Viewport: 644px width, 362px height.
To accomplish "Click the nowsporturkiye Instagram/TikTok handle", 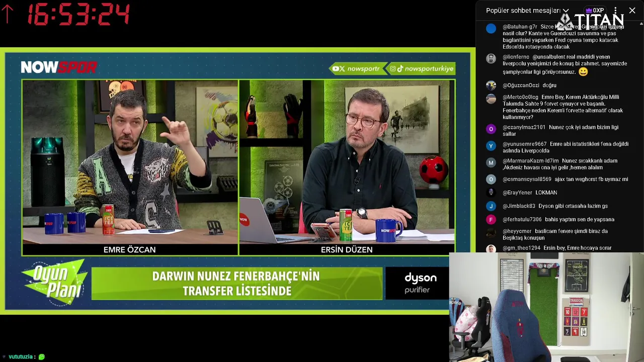I will pyautogui.click(x=422, y=69).
